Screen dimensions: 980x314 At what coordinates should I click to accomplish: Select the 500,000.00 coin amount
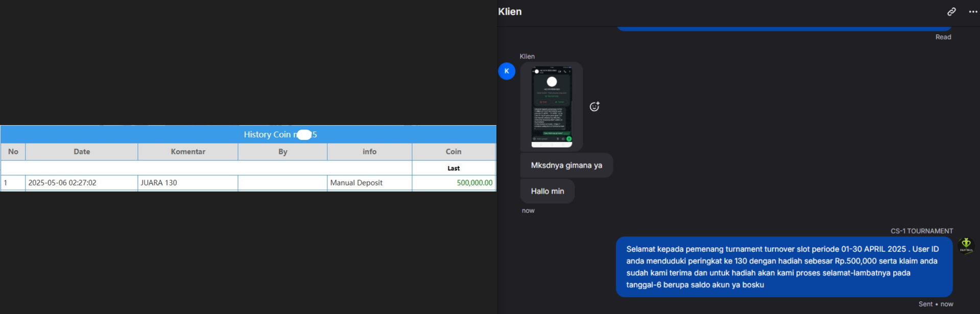pos(474,183)
